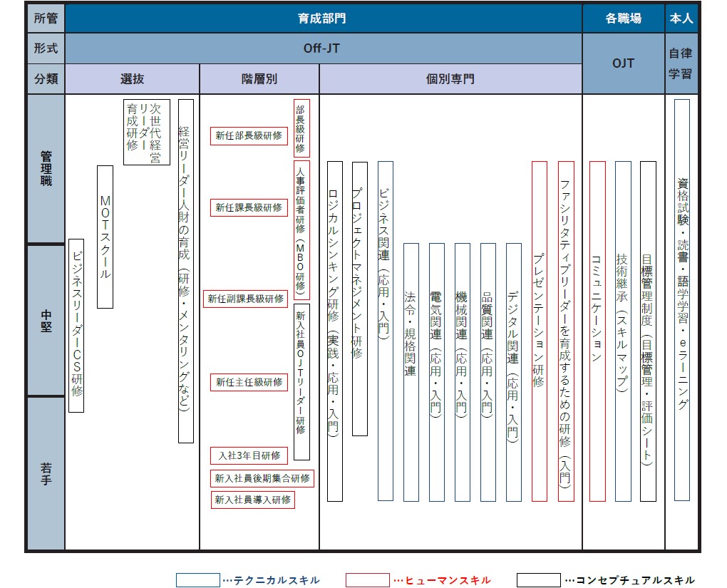Select the 所管 row label
Viewport: 727px width, 588px height.
pyautogui.click(x=46, y=19)
